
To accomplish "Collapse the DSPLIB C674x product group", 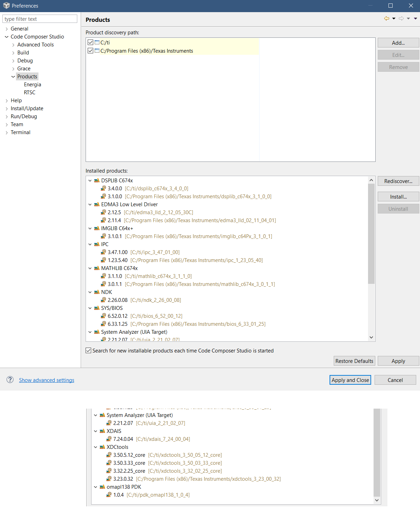I will [x=90, y=181].
